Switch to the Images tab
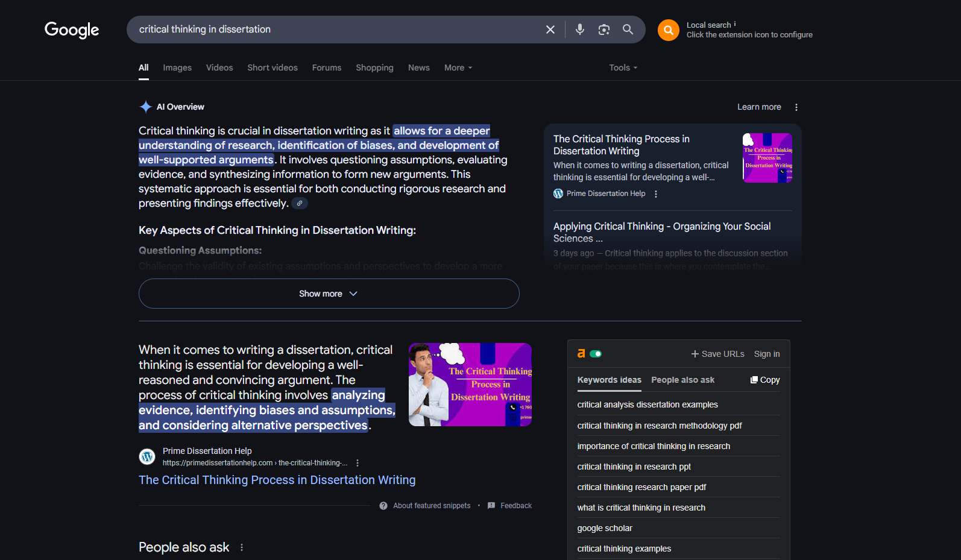 [177, 68]
